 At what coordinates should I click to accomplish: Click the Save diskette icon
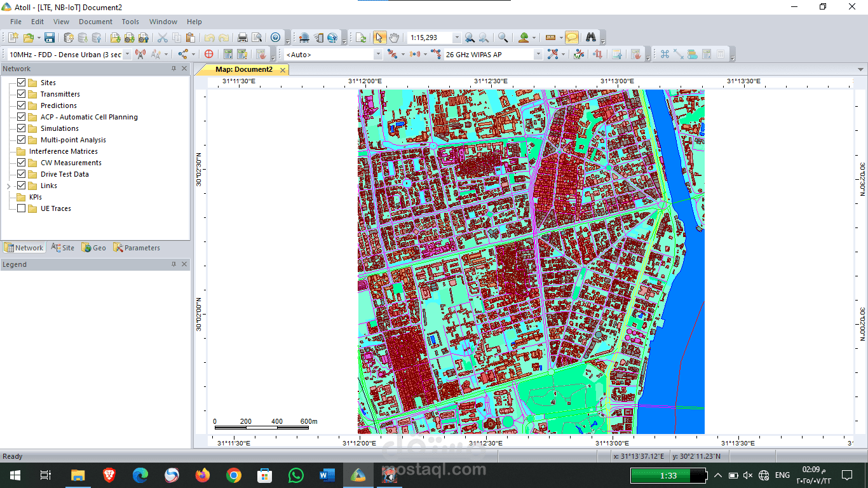click(49, 37)
